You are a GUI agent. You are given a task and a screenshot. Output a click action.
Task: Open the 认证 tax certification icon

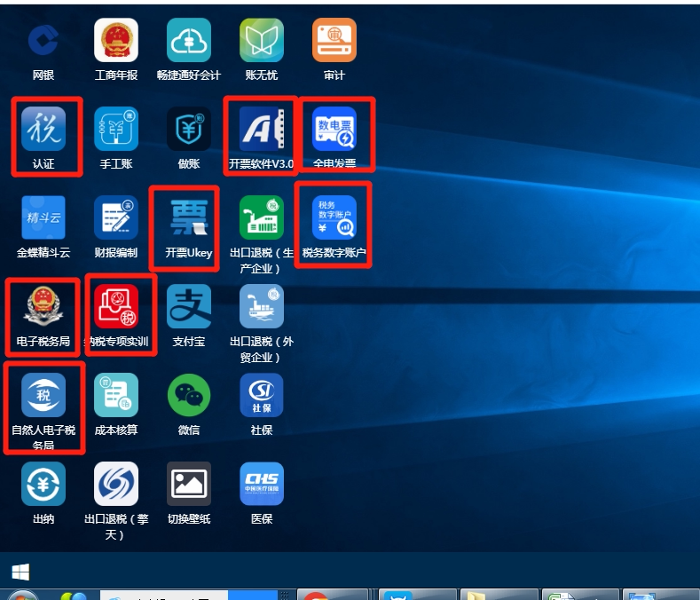[x=43, y=129]
